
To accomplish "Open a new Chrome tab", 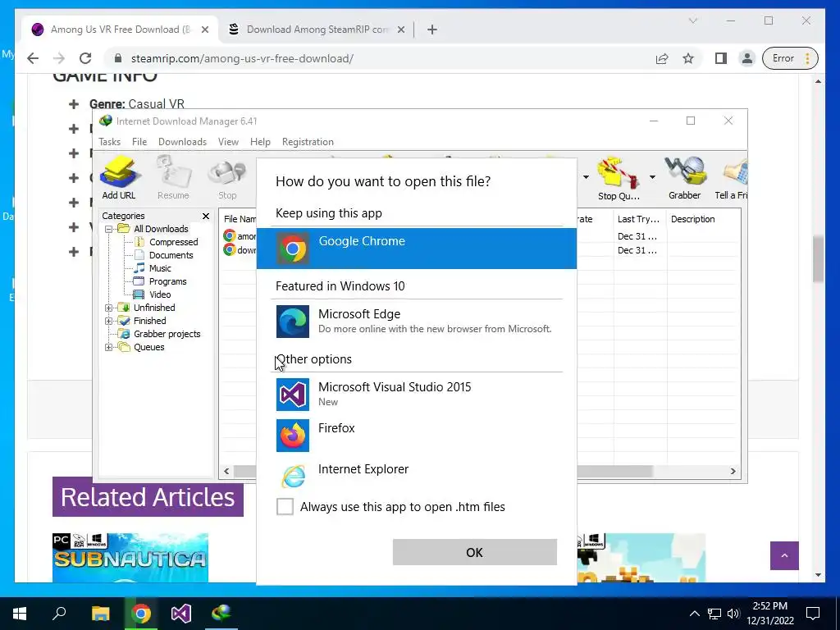I will 432,30.
